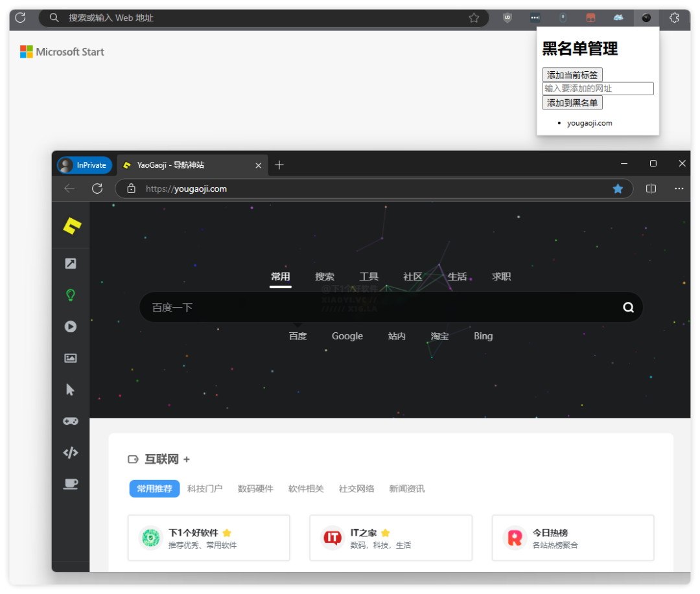
Task: Click the 添加当前标签 button
Action: click(x=572, y=75)
